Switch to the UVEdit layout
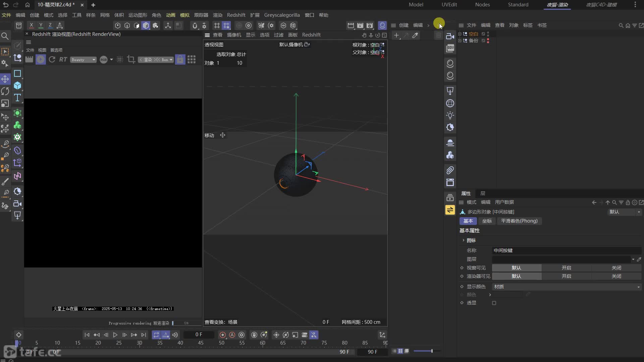This screenshot has height=362, width=644. tap(449, 5)
